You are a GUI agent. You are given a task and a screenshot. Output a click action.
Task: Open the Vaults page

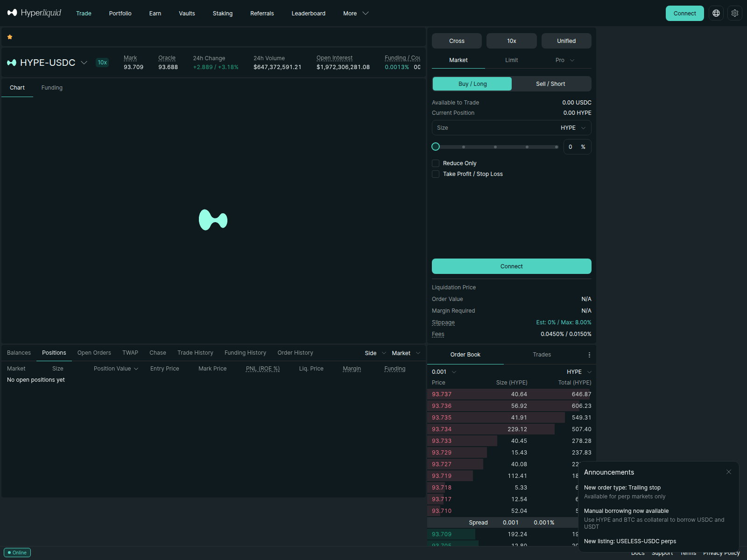pos(187,14)
